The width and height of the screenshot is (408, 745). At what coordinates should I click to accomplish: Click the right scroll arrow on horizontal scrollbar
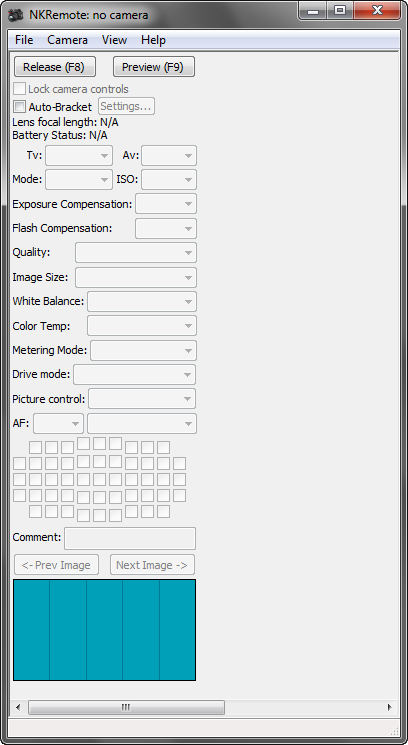[x=390, y=707]
